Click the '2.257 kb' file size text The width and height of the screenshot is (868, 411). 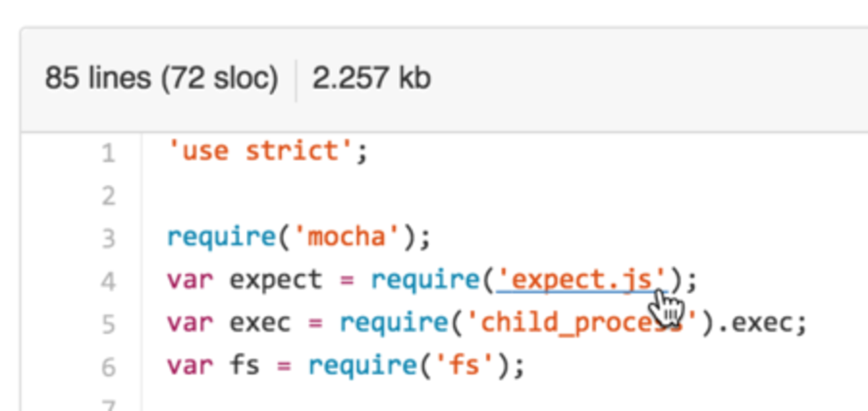372,79
